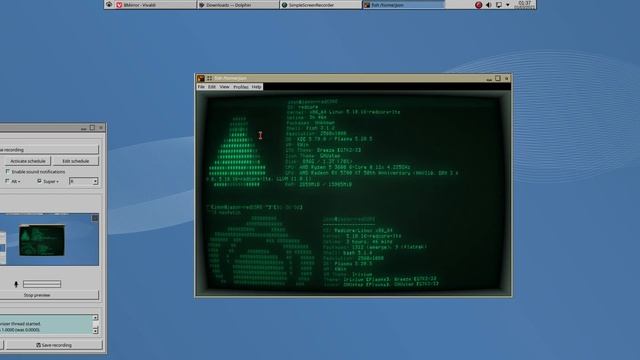Click the Stop preview button
The image size is (640, 360).
point(49,295)
